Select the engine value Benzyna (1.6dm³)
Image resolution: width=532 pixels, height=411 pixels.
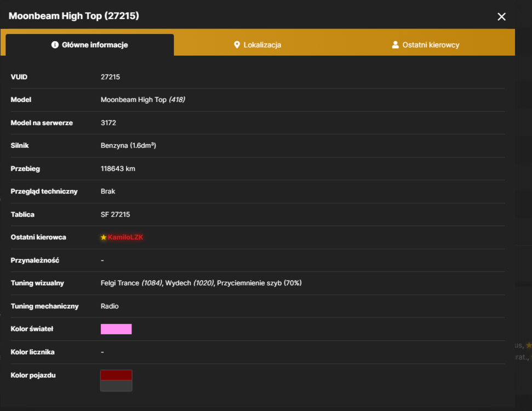coord(128,146)
